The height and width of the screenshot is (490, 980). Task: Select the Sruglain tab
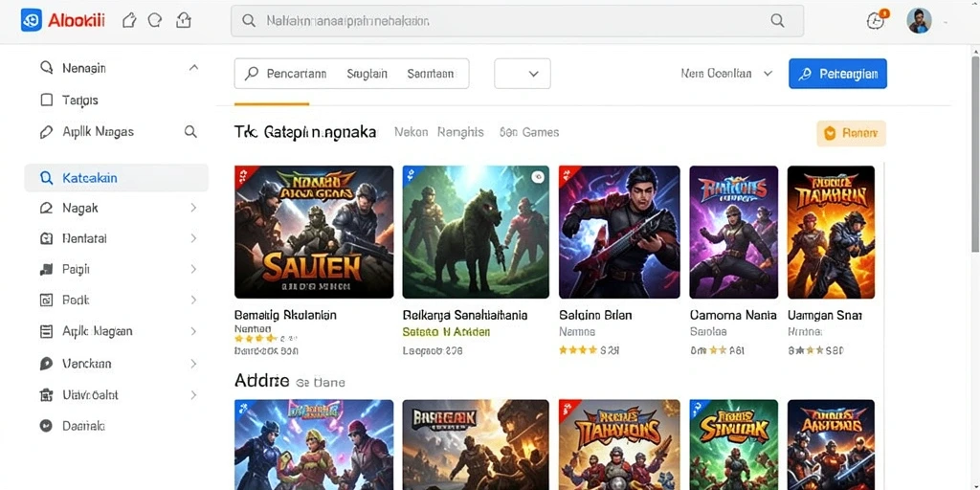pyautogui.click(x=367, y=74)
